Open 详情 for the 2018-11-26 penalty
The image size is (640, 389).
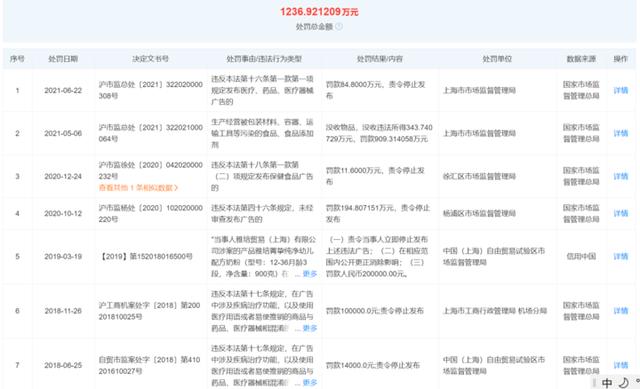point(620,311)
